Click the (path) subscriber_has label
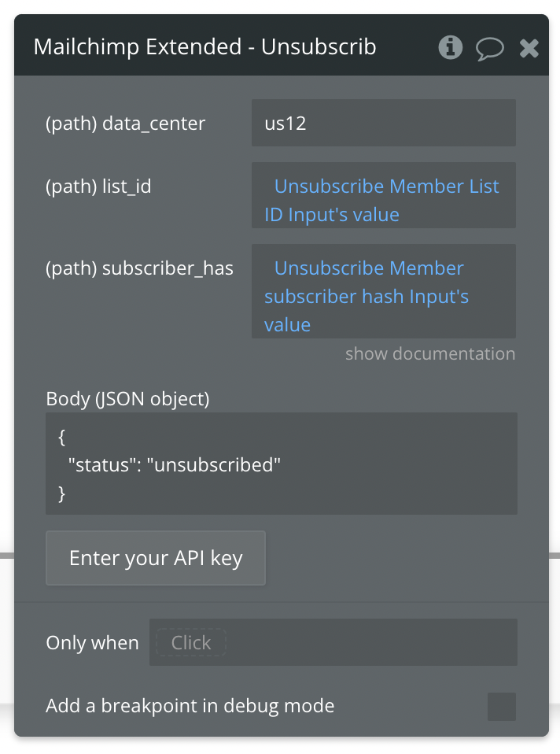 click(139, 268)
